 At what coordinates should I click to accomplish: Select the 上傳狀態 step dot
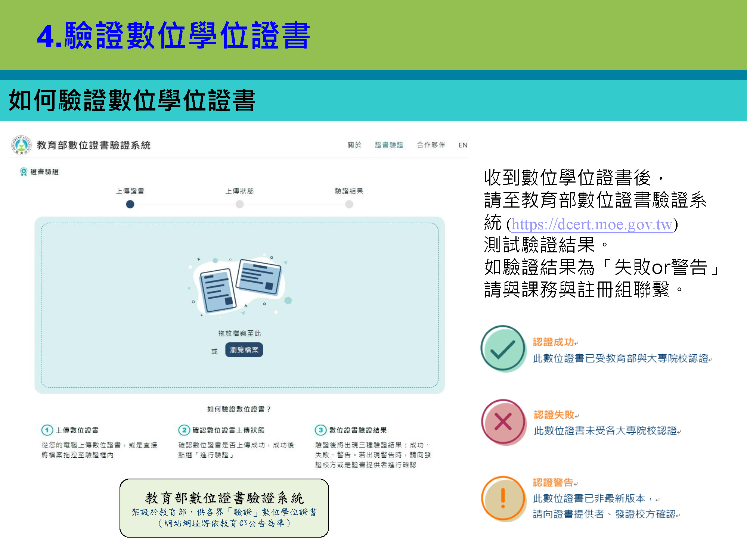click(240, 204)
